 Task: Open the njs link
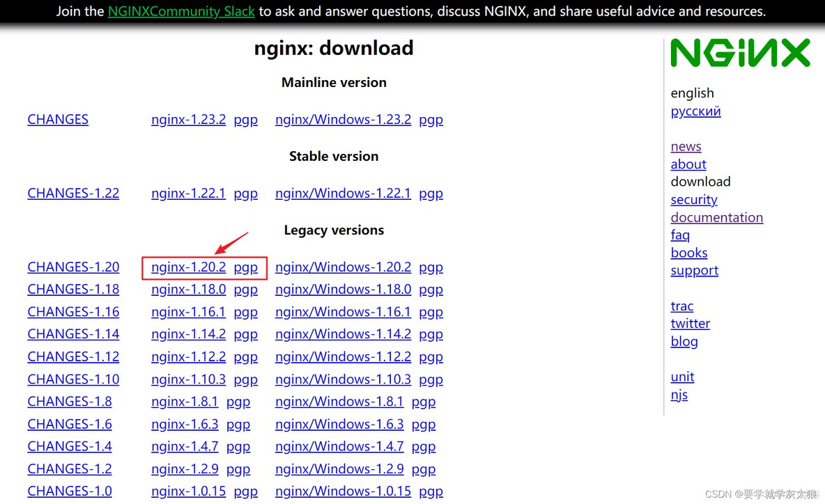tap(679, 395)
